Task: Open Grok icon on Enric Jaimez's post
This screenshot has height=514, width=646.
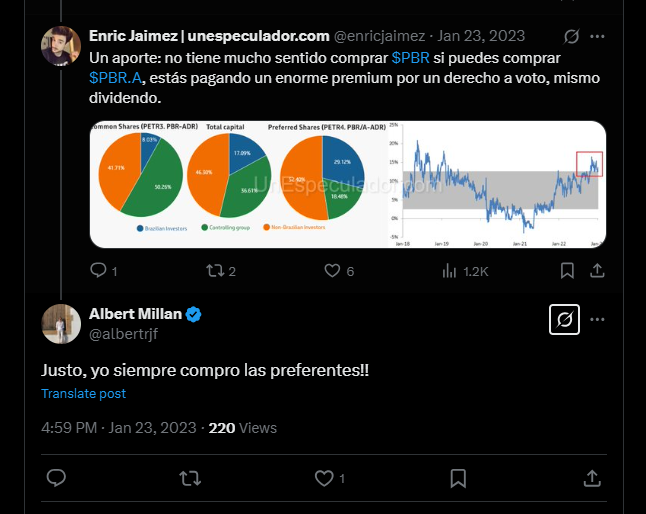Action: [571, 36]
